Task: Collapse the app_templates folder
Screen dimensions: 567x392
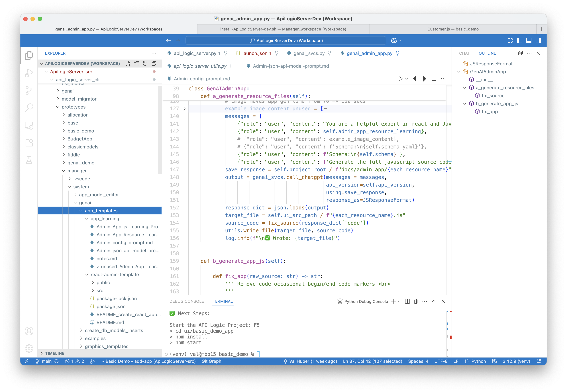Action: point(81,211)
